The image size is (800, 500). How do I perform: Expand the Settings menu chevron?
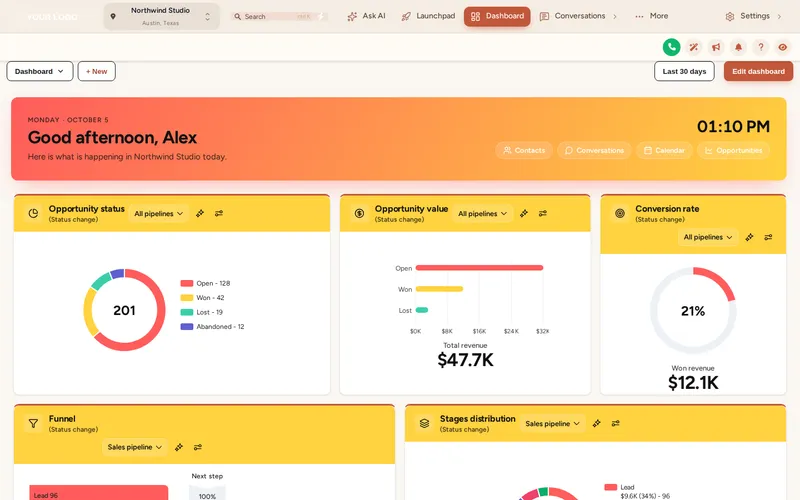[779, 16]
